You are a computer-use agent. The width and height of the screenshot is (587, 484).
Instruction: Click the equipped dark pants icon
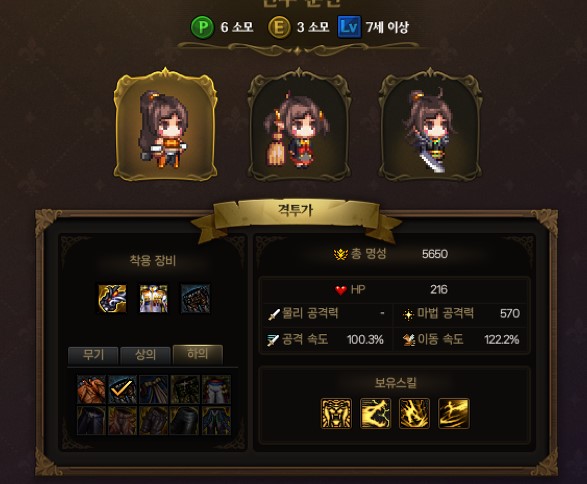195,298
